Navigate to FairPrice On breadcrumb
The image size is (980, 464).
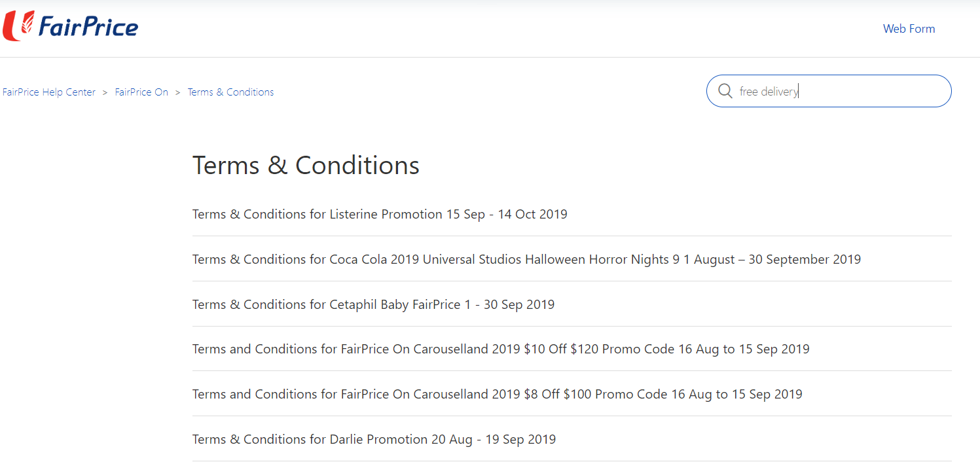[x=141, y=92]
